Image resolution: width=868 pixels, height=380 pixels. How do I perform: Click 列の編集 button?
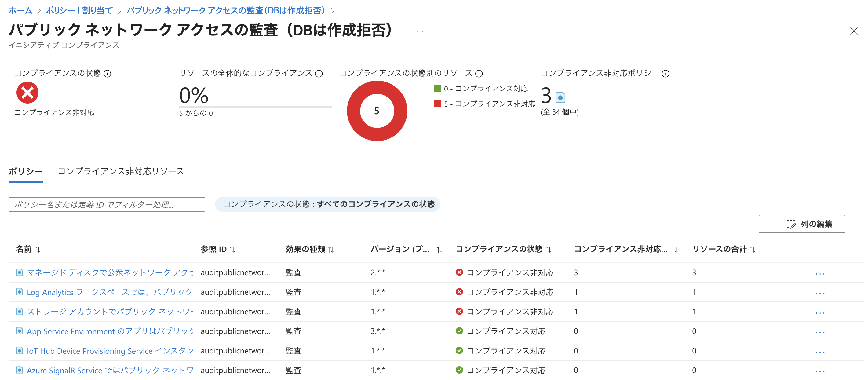[x=802, y=224]
